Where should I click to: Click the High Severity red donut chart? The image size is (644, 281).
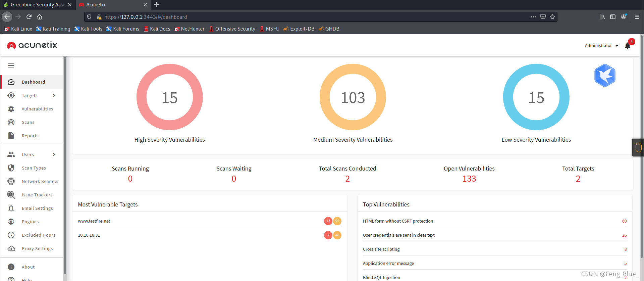pos(170,97)
